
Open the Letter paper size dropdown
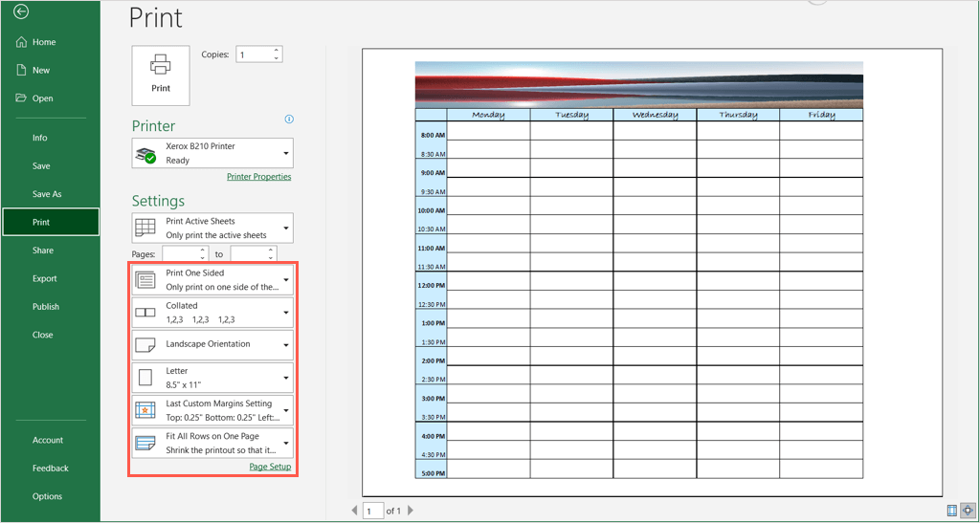pyautogui.click(x=212, y=377)
